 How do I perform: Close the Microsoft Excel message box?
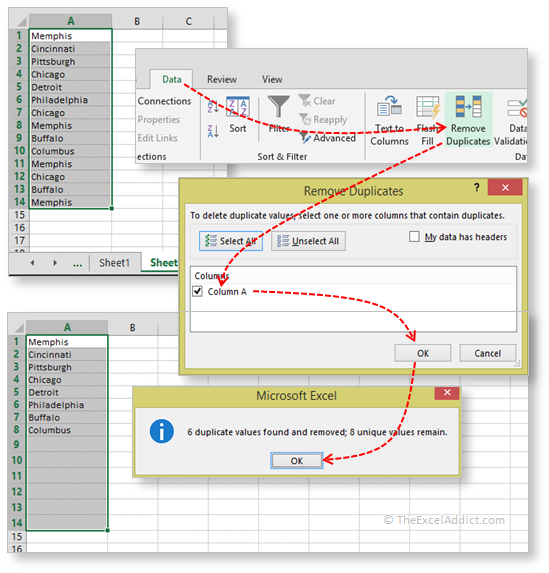(447, 392)
